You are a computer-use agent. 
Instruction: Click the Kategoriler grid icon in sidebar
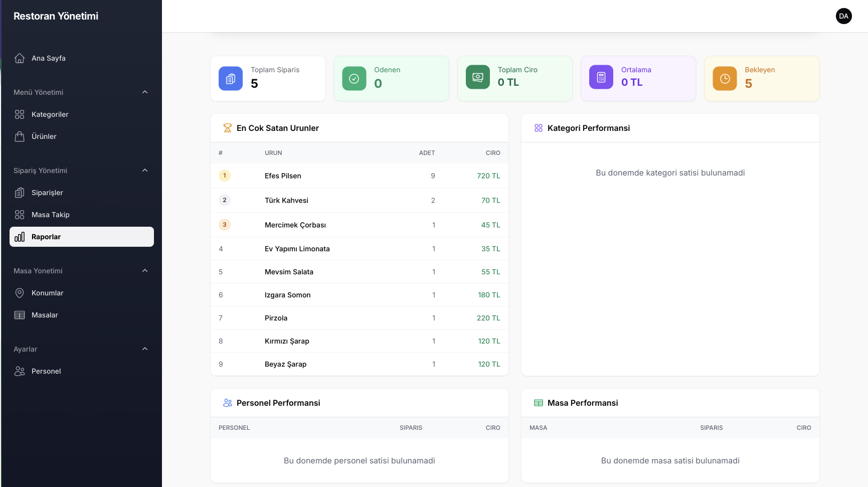(20, 114)
